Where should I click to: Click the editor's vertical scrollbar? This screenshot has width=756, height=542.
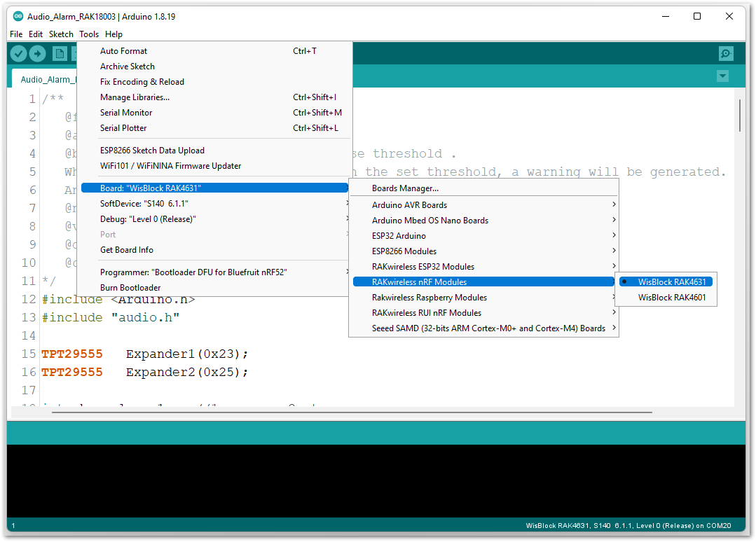tap(739, 116)
